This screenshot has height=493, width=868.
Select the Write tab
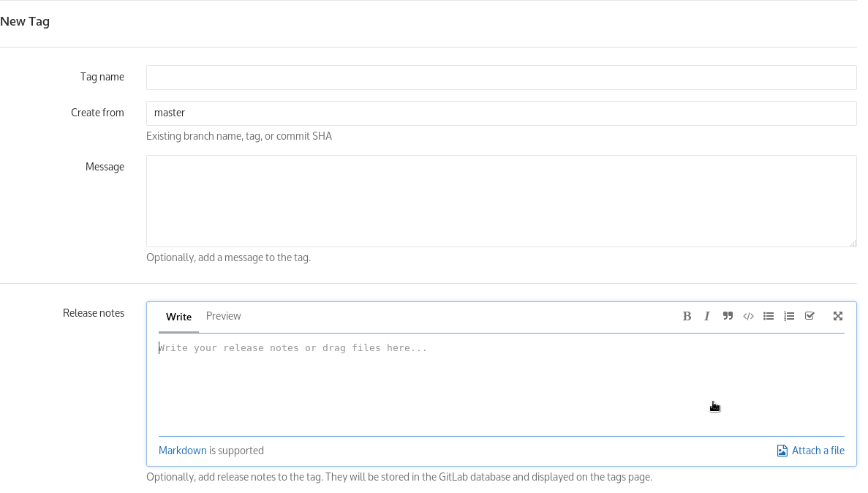(178, 316)
